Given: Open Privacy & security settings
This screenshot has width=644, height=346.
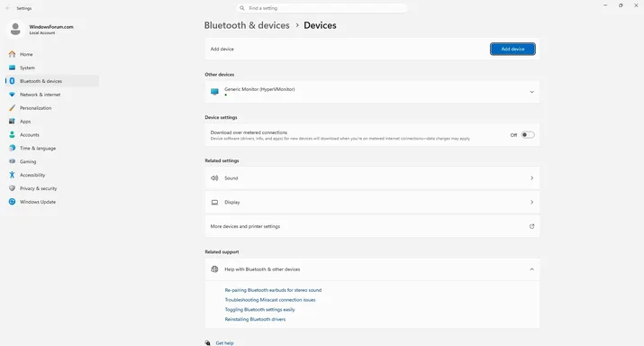Looking at the screenshot, I should [52, 188].
